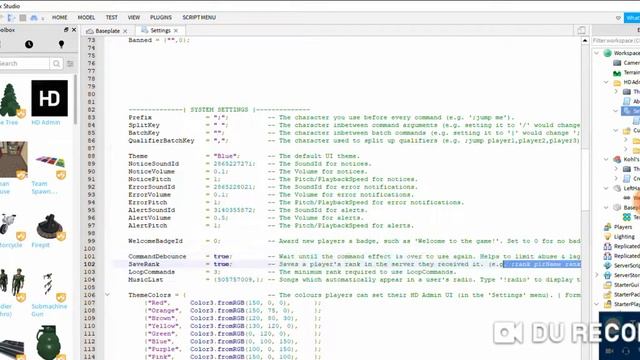Image resolution: width=640 pixels, height=360 pixels.
Task: Click the script editor scroll-up arrow
Action: (585, 40)
